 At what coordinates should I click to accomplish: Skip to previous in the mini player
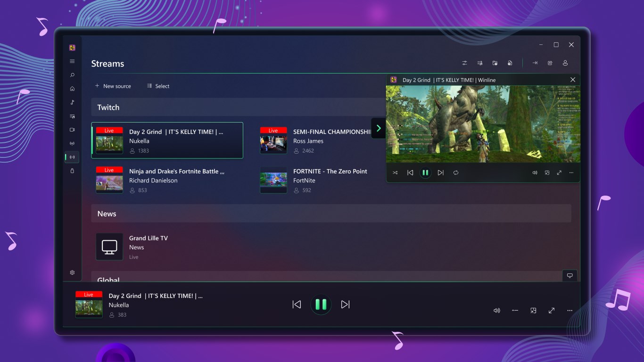coord(410,173)
